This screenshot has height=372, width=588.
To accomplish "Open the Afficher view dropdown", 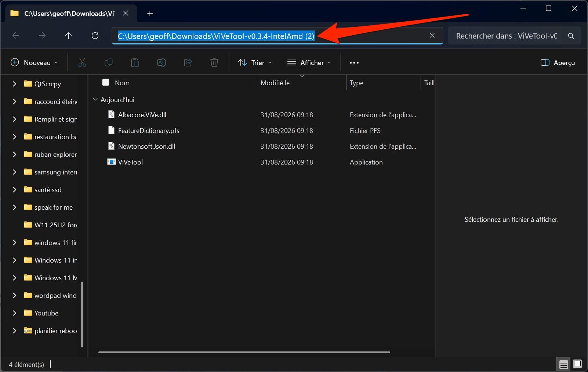I will pos(309,63).
